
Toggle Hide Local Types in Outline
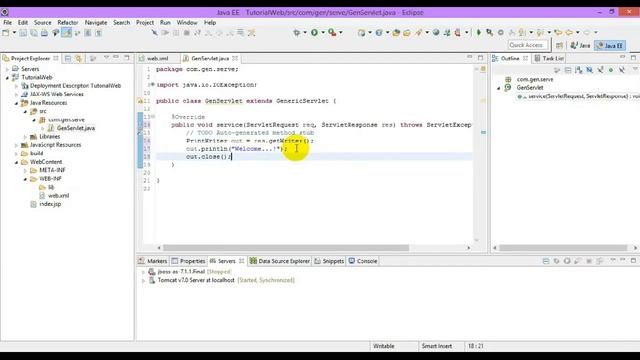(621, 70)
